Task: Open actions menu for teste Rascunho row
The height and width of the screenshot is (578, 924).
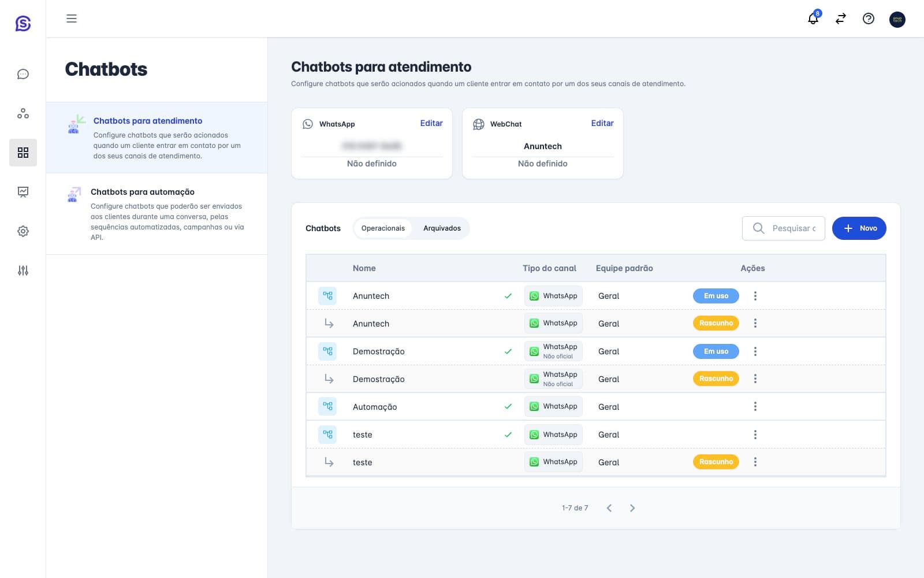Action: pyautogui.click(x=755, y=462)
